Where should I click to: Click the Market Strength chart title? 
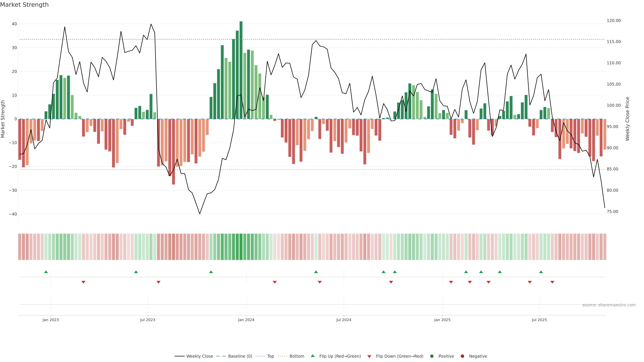coord(24,5)
